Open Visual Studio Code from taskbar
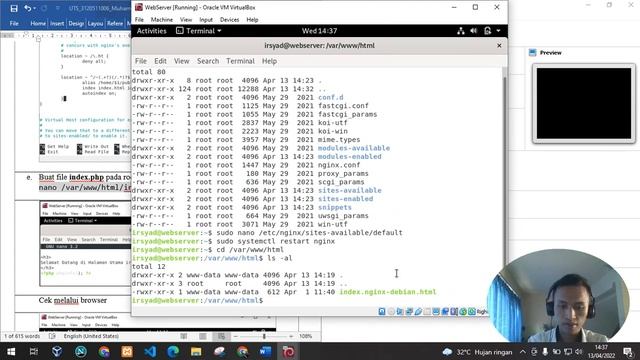 coord(150,351)
